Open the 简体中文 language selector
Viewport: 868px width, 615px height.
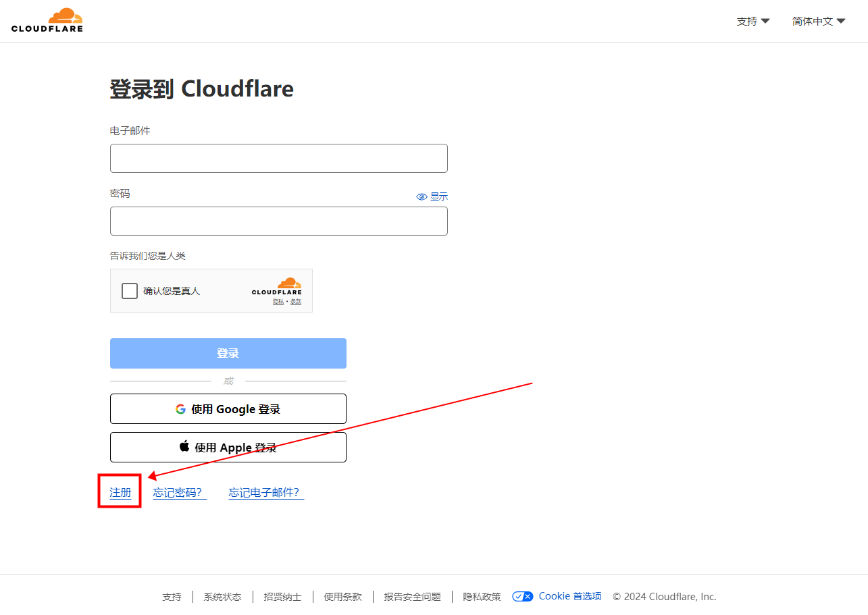(819, 21)
